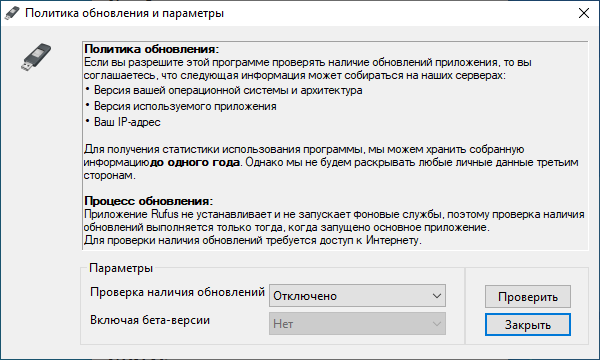600x360 pixels.
Task: Click the Проверить button
Action: point(528,296)
